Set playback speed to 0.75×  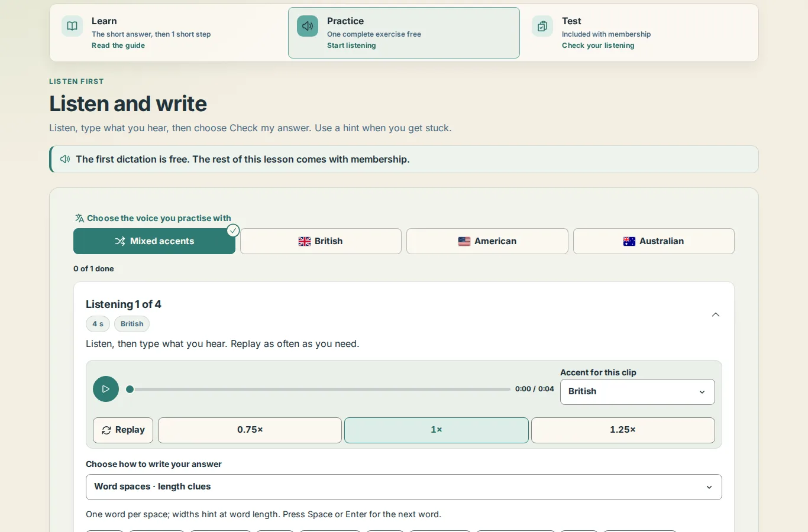(x=250, y=430)
